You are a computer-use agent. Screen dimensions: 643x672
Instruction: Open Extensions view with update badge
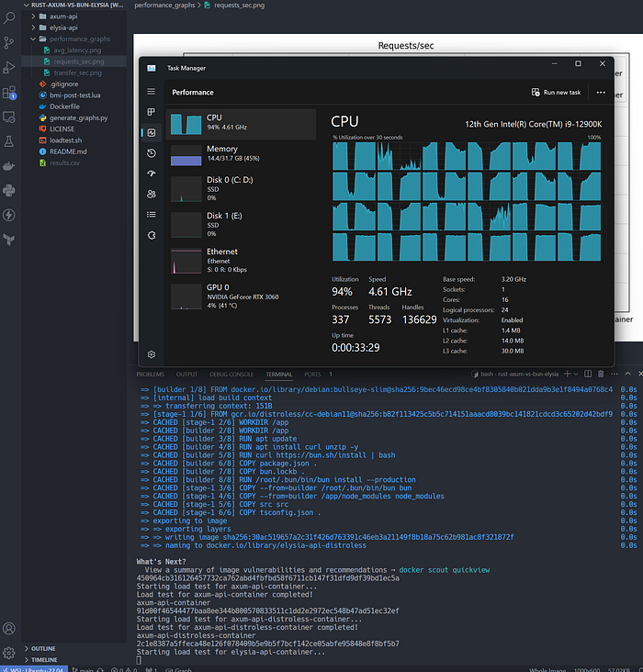9,93
